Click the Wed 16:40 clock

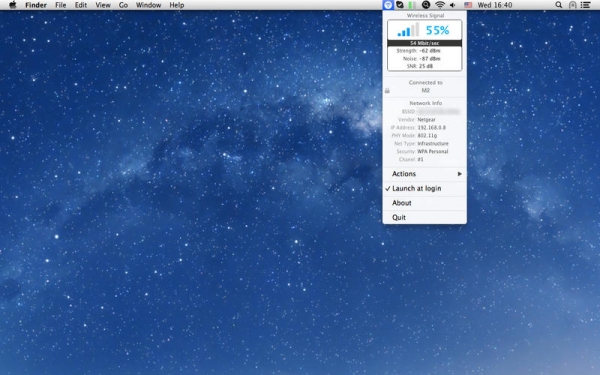point(495,5)
